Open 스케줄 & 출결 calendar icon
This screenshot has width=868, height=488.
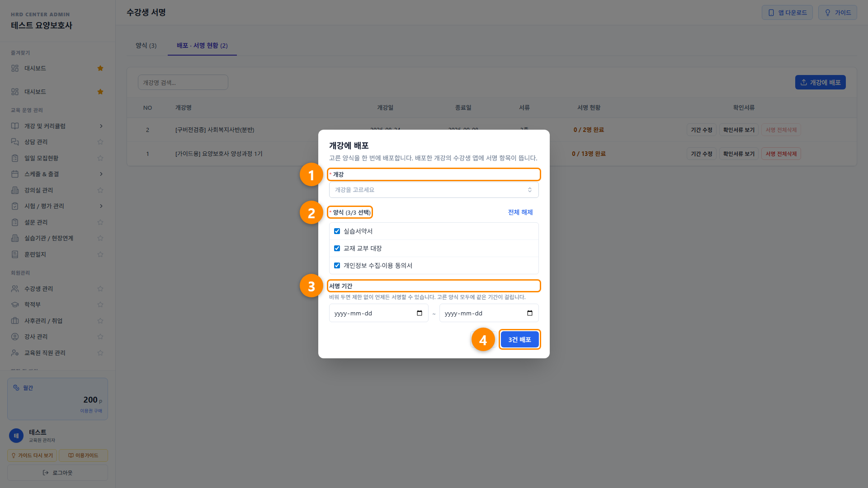[x=15, y=174]
